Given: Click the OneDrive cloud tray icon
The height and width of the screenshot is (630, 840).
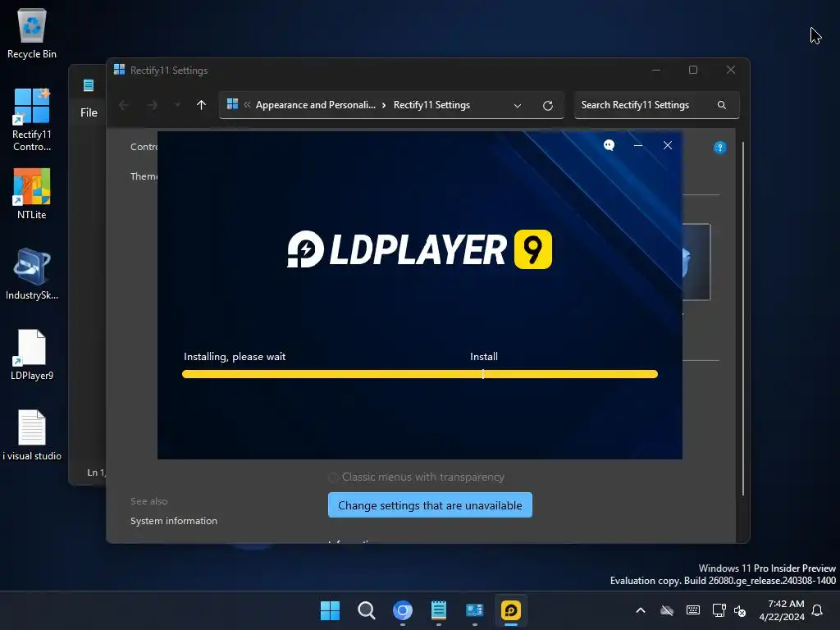Looking at the screenshot, I should (x=667, y=610).
